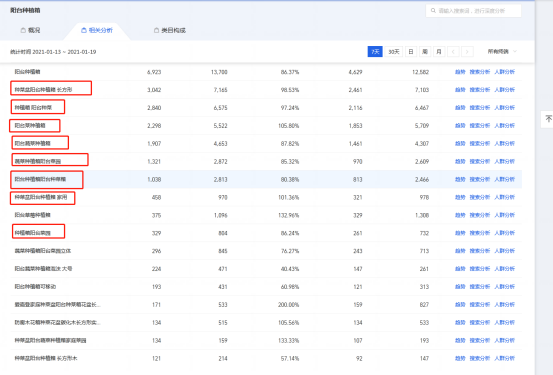Click the value 6,575
The width and height of the screenshot is (553, 375).
tap(220, 108)
